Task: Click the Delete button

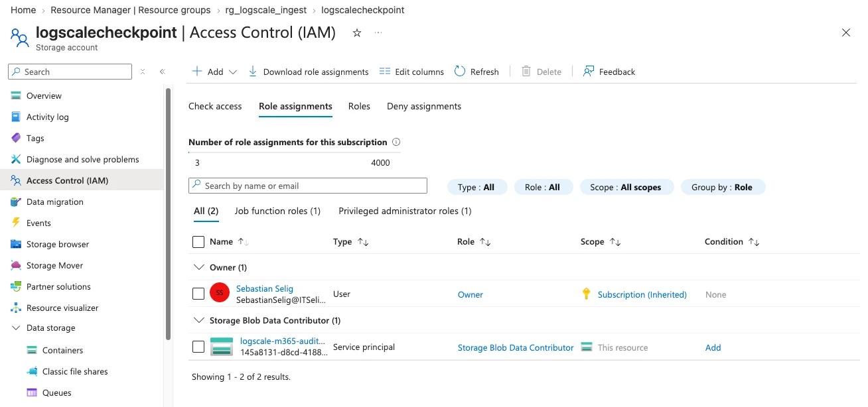Action: 541,72
